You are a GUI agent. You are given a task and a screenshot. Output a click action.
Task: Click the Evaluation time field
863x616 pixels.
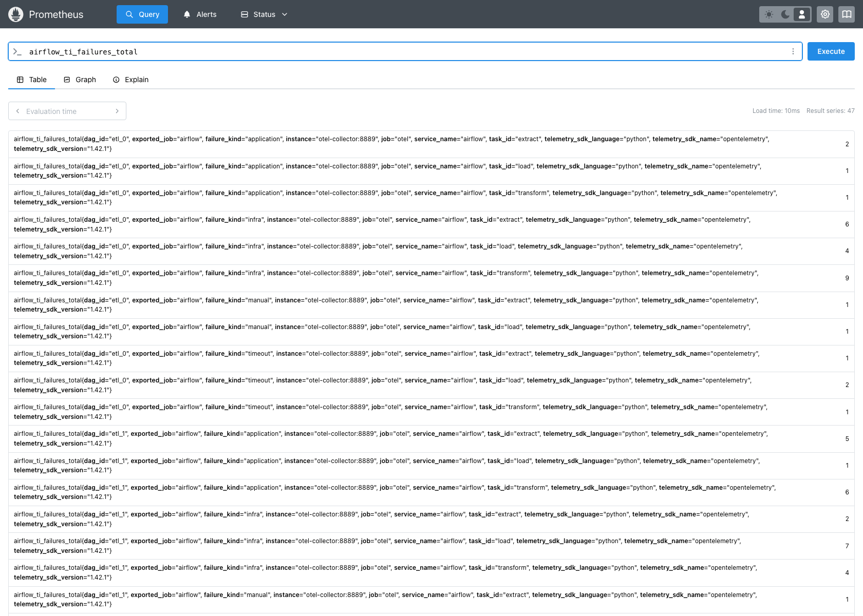click(67, 111)
